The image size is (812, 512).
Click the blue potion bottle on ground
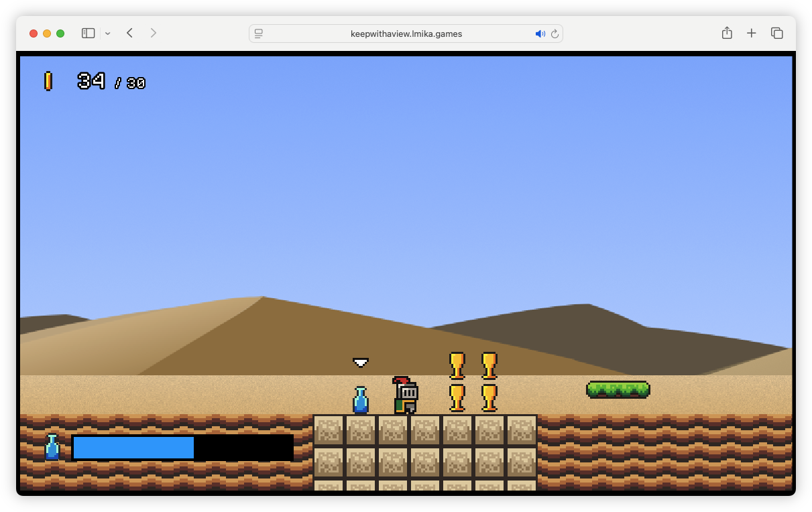click(361, 400)
